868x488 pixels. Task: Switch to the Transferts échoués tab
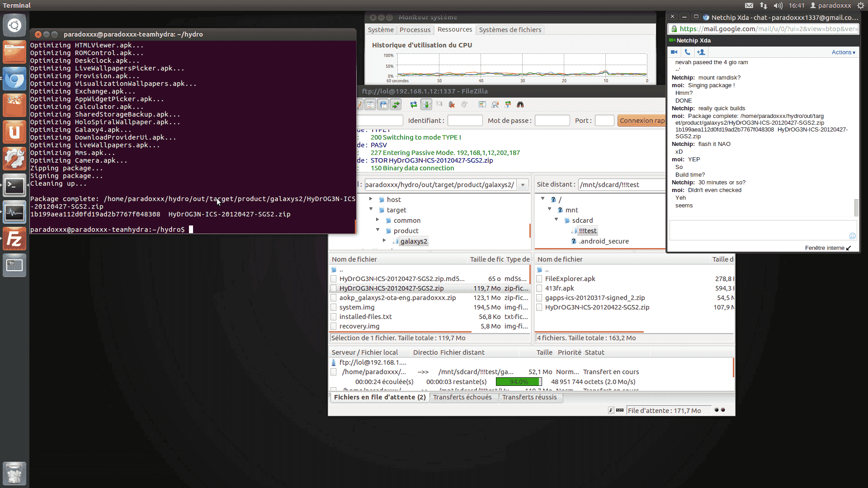pyautogui.click(x=462, y=397)
